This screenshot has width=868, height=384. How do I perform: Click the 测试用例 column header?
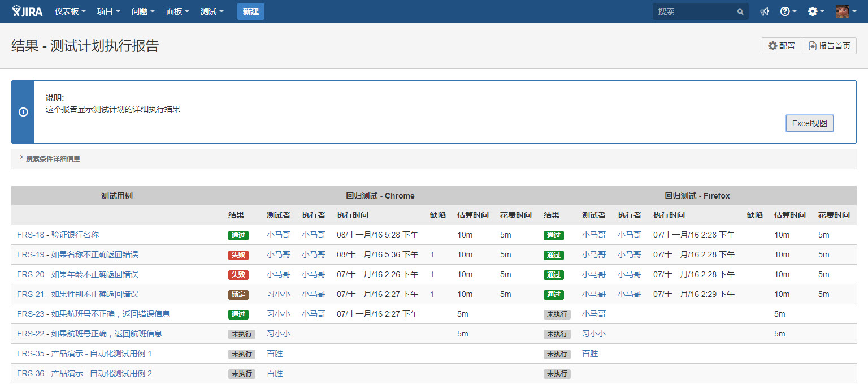click(x=117, y=196)
